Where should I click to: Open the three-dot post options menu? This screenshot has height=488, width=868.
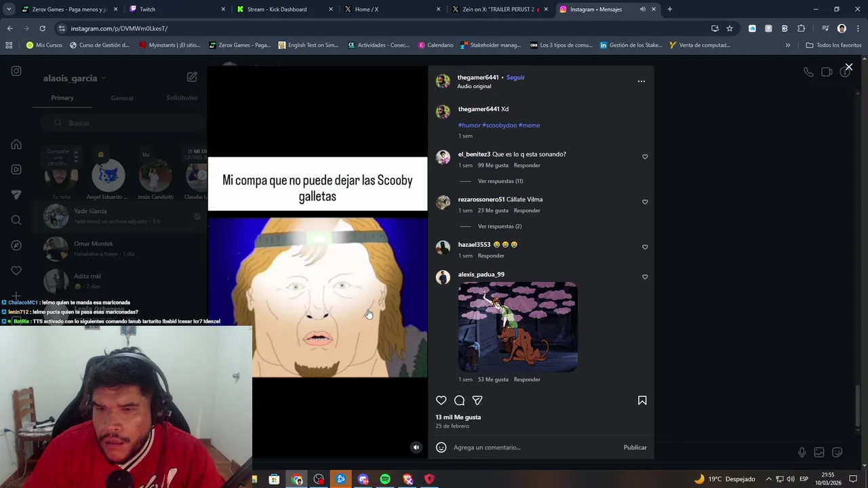(641, 81)
